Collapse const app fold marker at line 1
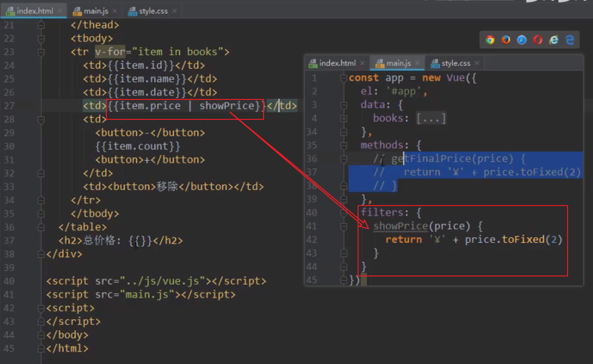This screenshot has height=364, width=593. [x=344, y=78]
